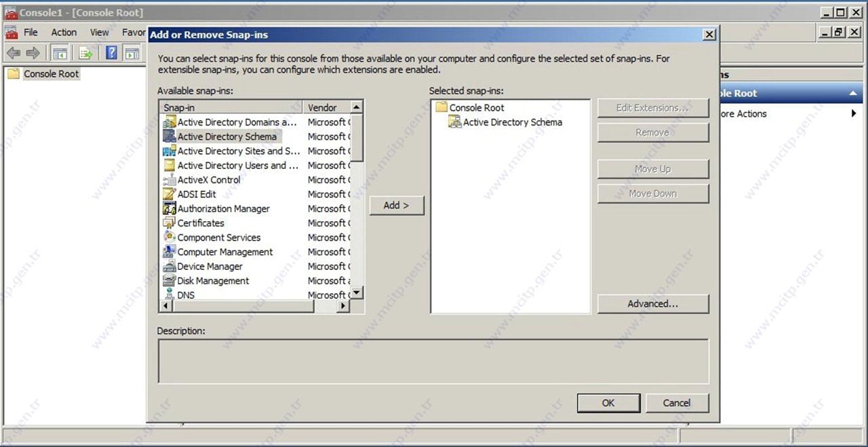Screen dimensions: 868x447
Task: Click the Disk Management icon
Action: pos(170,280)
